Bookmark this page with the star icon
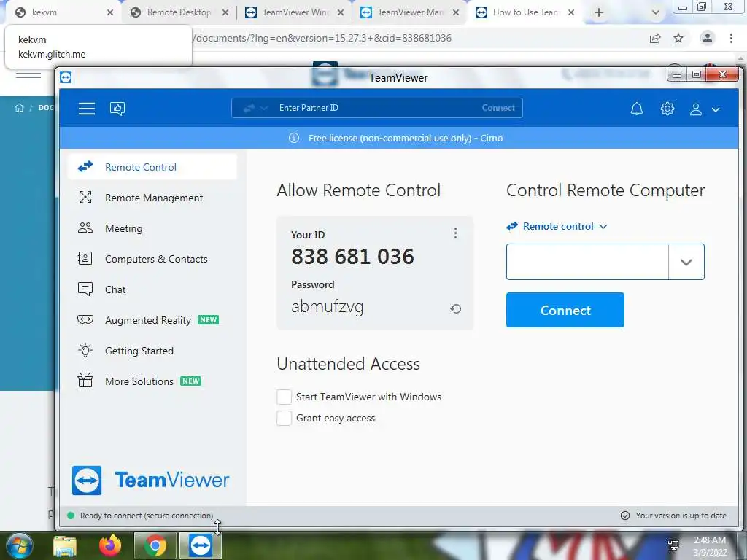The height and width of the screenshot is (560, 747). (678, 38)
